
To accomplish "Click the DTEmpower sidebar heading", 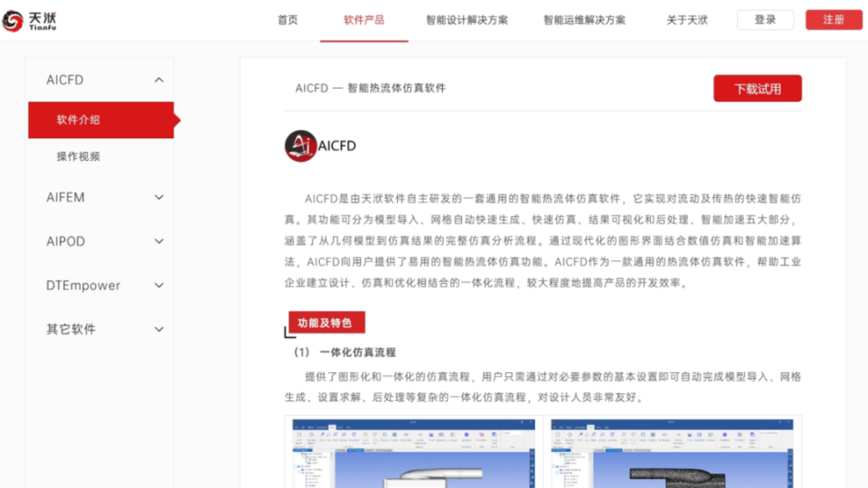I will [x=83, y=286].
